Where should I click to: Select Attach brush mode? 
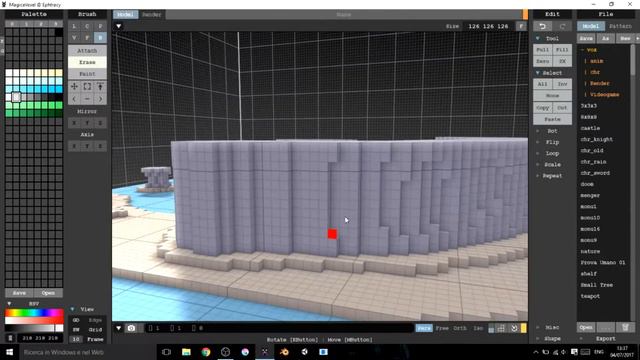coord(87,51)
